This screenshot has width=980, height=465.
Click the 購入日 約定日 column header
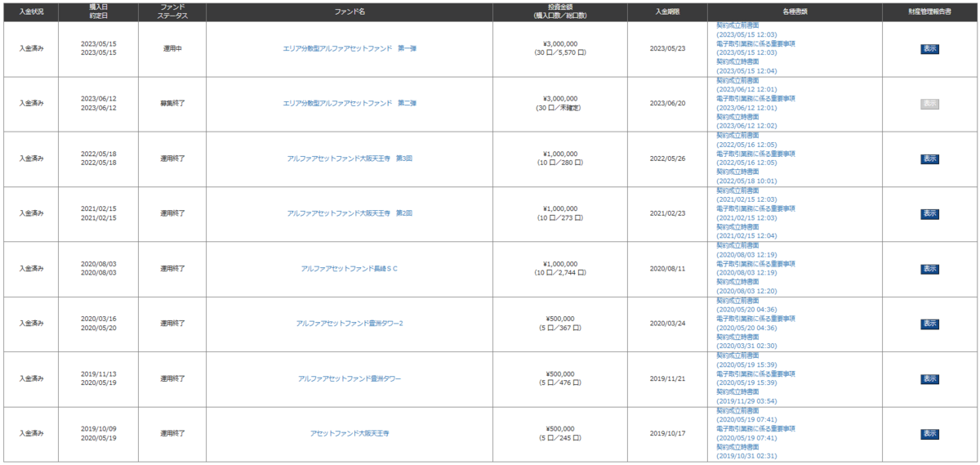pyautogui.click(x=99, y=11)
